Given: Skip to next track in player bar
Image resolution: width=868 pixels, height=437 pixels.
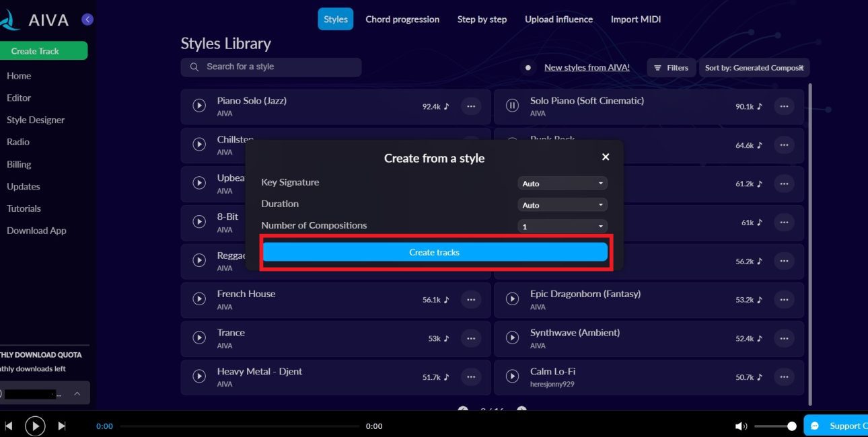Looking at the screenshot, I should pos(62,426).
